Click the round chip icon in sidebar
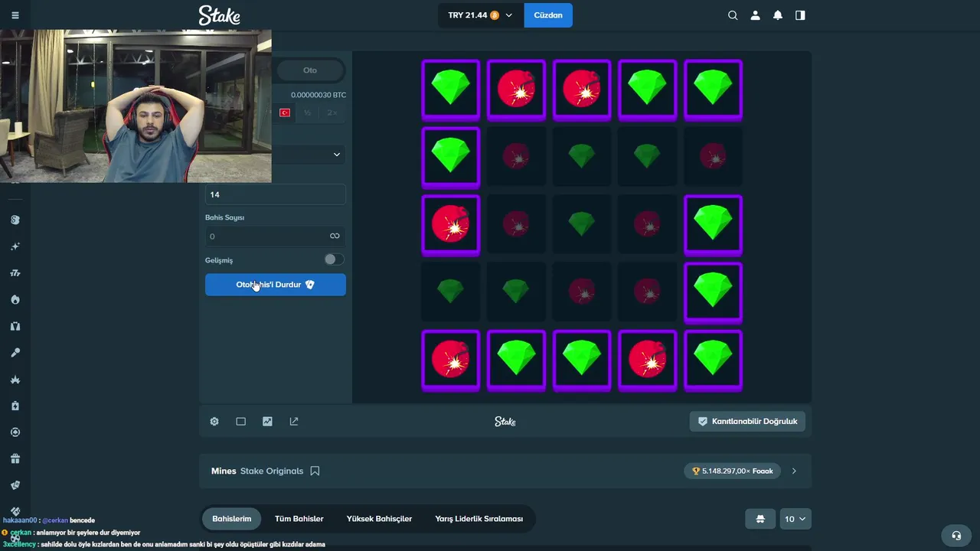 coord(15,432)
